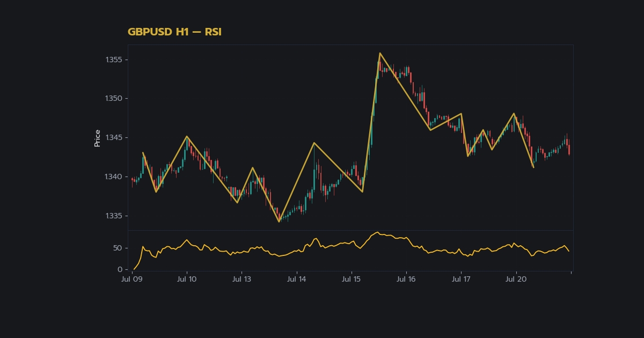Click the Jul 14 date label
This screenshot has width=644, height=338.
point(296,280)
